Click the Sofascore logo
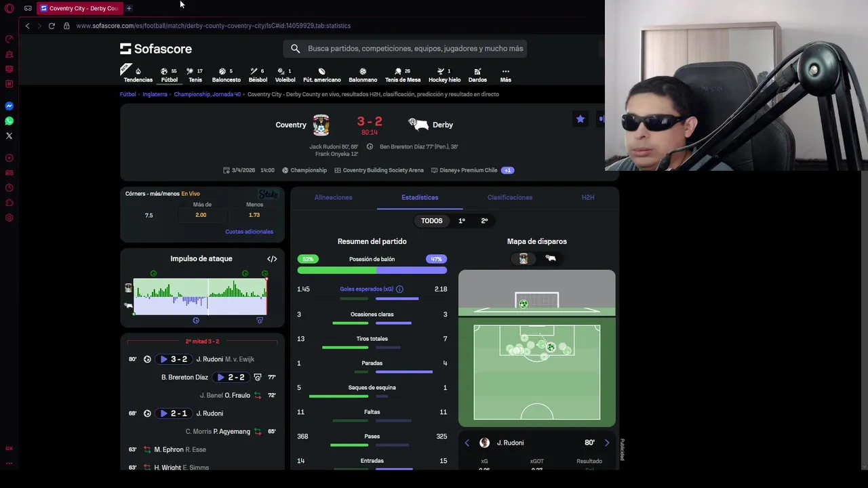868x488 pixels. [x=156, y=49]
